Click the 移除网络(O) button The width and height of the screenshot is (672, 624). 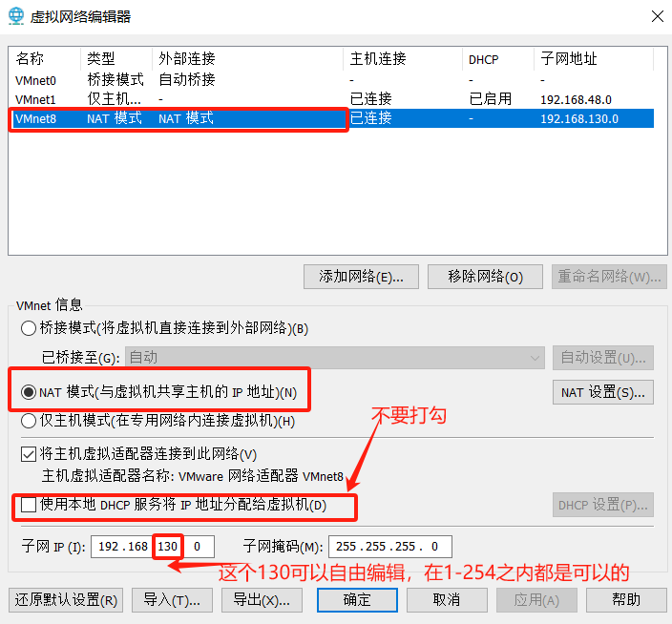pyautogui.click(x=485, y=277)
